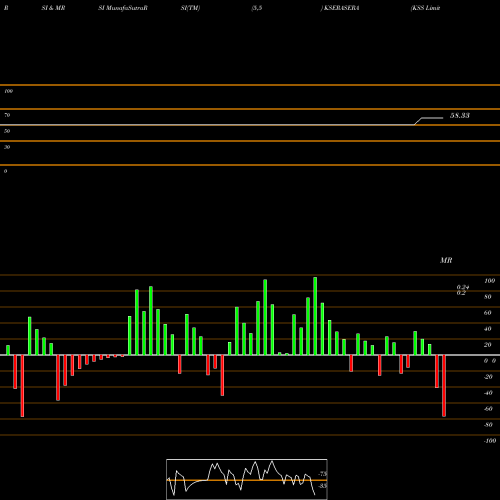Click the RSI axis label 30
500x500 pixels.
tap(7, 147)
